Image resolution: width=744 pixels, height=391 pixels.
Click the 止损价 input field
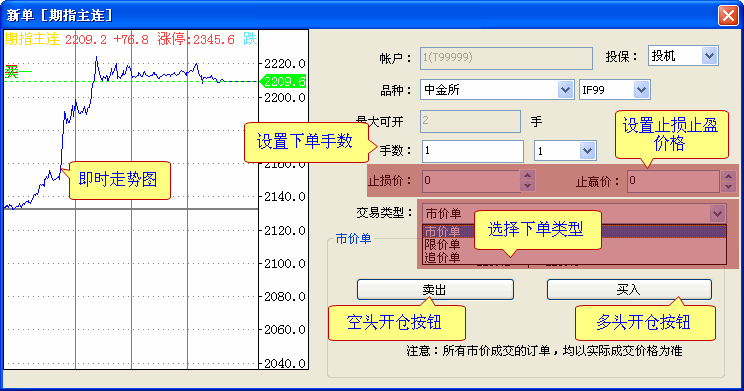click(471, 181)
